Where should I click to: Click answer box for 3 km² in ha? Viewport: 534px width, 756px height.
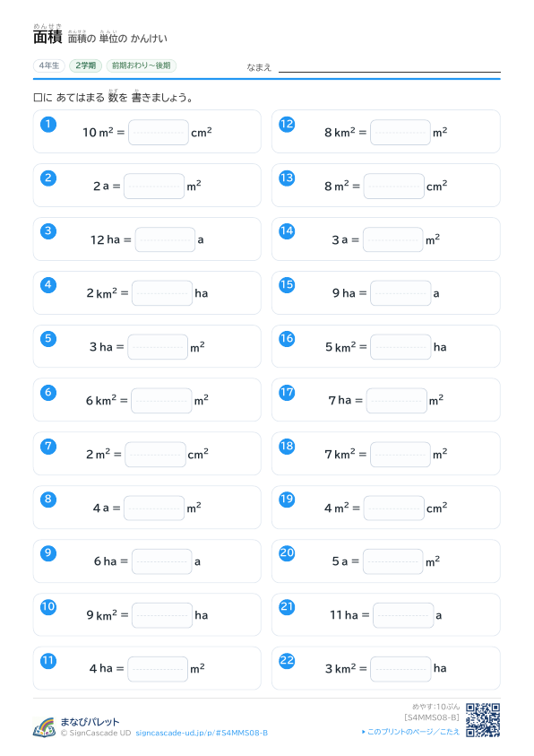400,669
